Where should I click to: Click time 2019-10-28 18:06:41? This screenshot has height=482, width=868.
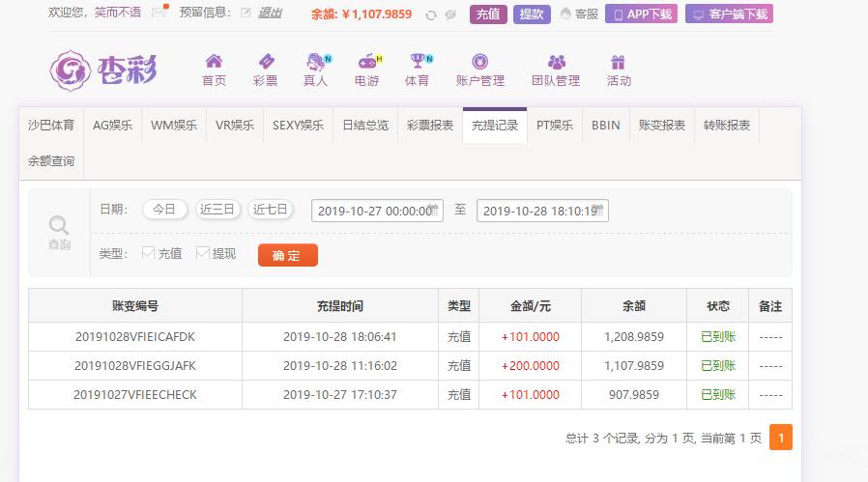click(340, 337)
